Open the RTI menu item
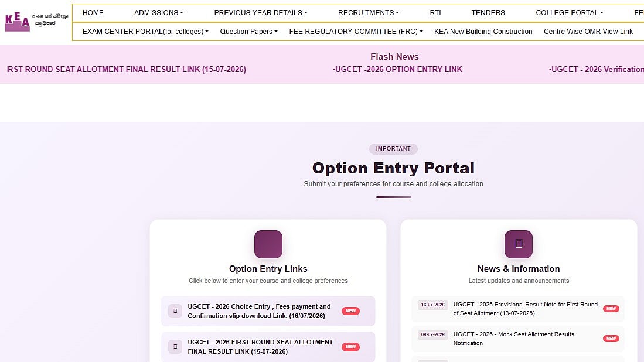This screenshot has width=644, height=362. click(x=435, y=13)
